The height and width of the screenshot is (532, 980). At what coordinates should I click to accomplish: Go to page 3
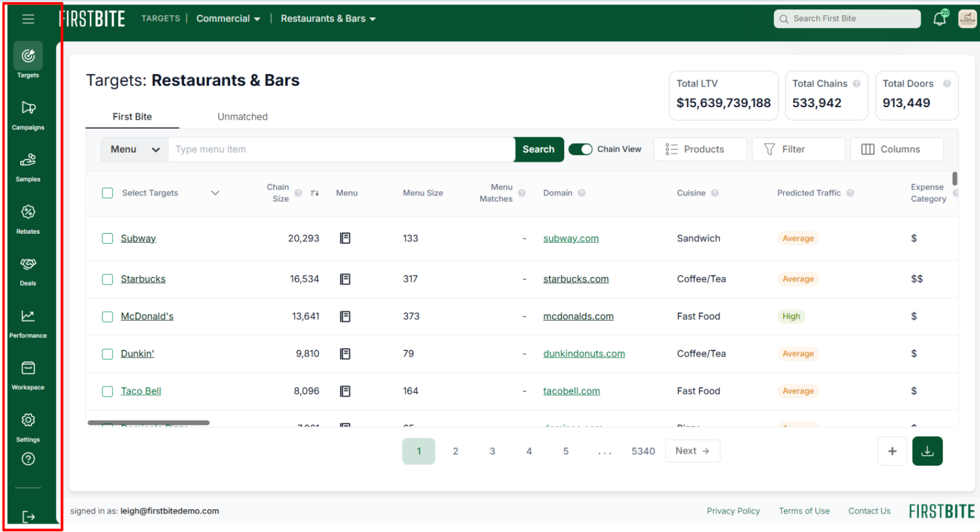[x=492, y=451]
